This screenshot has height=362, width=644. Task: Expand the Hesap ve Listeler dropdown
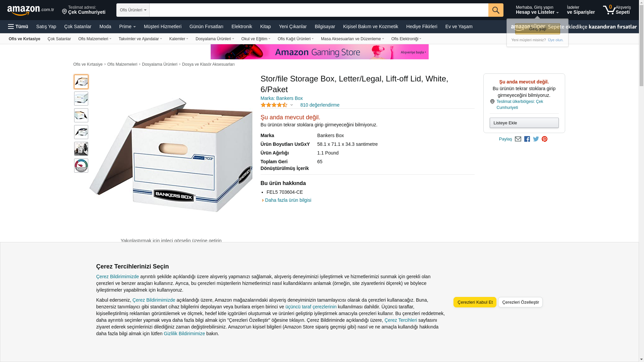[x=537, y=10]
